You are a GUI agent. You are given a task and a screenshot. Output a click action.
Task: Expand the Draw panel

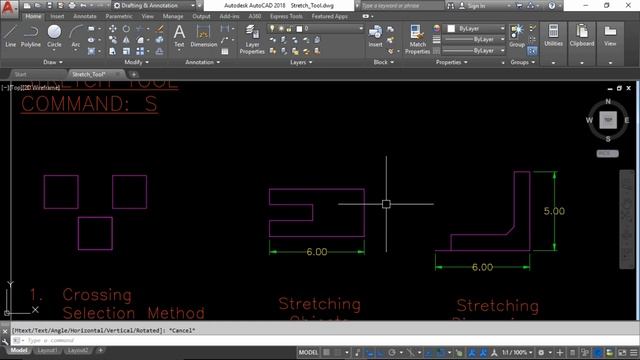[53, 62]
